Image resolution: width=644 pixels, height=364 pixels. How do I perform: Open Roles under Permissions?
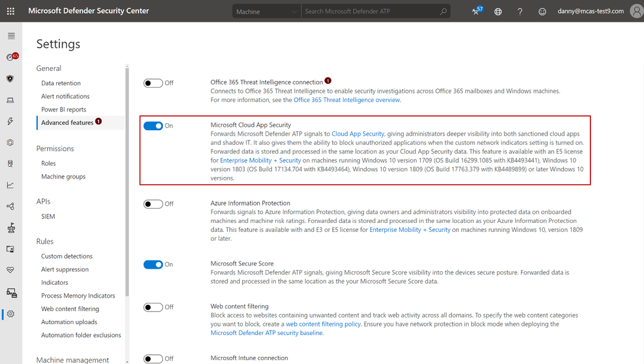pos(48,163)
